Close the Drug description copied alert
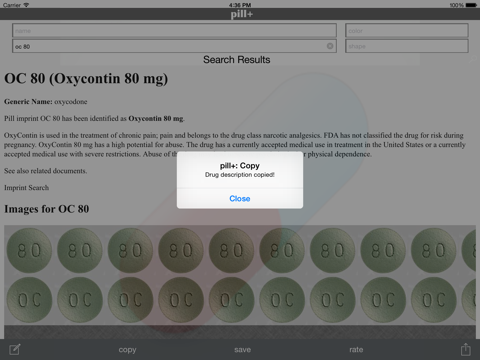The height and width of the screenshot is (360, 480). (240, 199)
